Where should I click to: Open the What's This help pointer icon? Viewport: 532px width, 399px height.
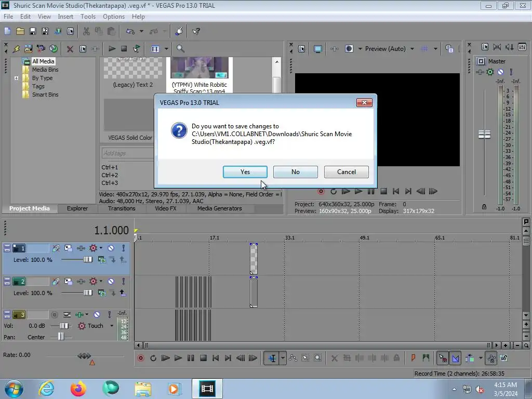196,31
